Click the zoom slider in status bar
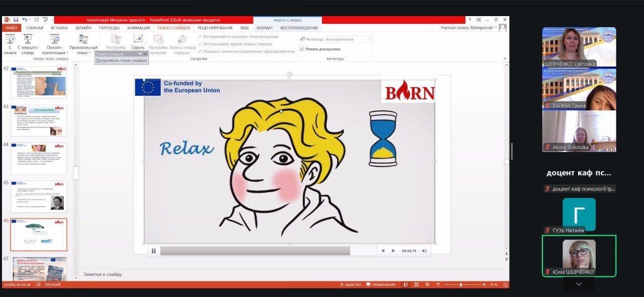Screen dimensions: 644x297 click(x=461, y=285)
